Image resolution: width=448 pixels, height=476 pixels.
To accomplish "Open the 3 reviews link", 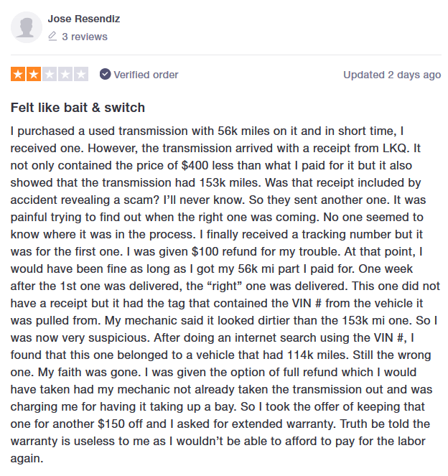I will 85,37.
